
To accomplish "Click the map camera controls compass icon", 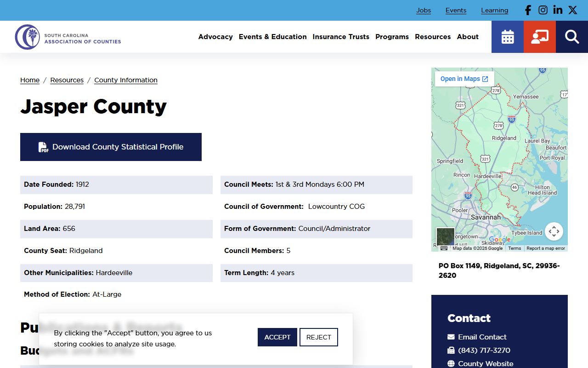I will [554, 231].
